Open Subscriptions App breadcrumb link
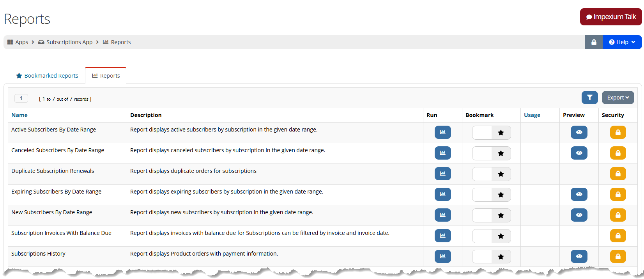The width and height of the screenshot is (644, 279). click(65, 42)
